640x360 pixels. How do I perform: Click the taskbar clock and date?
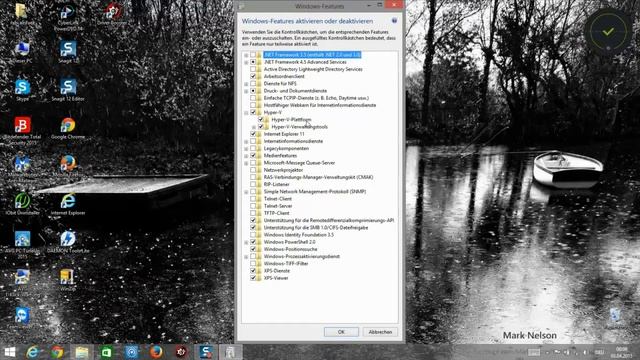point(621,352)
